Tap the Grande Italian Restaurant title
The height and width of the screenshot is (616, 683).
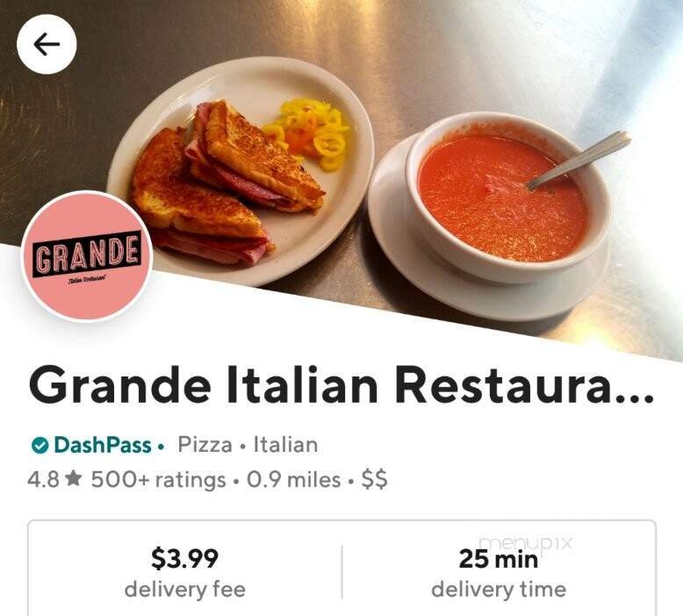pos(341,386)
